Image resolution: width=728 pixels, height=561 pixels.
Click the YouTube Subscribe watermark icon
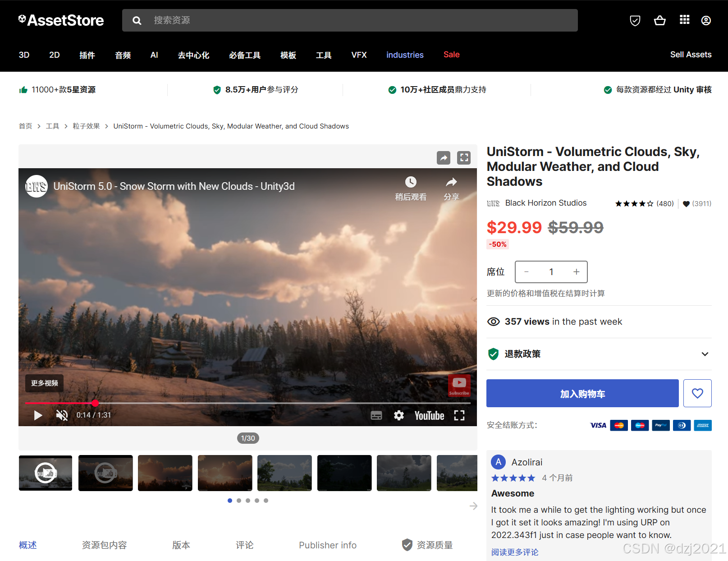pos(459,386)
